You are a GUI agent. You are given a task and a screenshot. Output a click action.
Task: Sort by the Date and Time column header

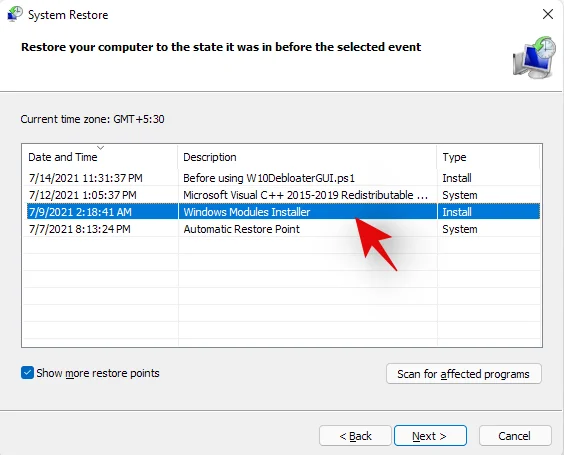click(x=100, y=157)
